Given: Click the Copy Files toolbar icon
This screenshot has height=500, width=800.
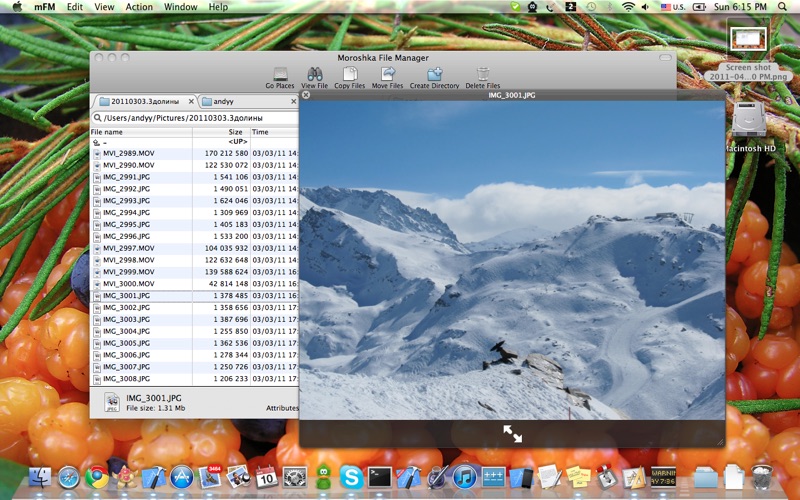Looking at the screenshot, I should point(349,75).
